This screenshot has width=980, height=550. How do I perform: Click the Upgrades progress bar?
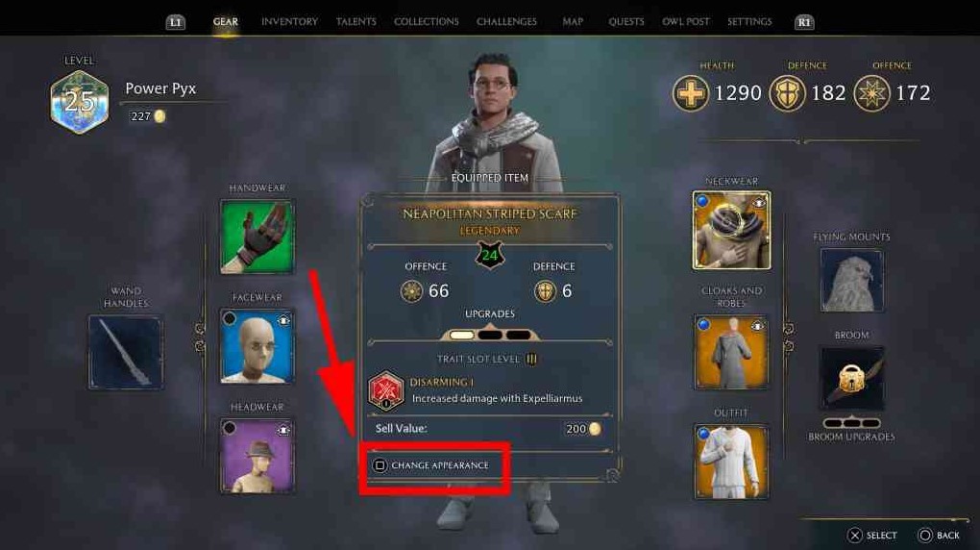[x=490, y=335]
